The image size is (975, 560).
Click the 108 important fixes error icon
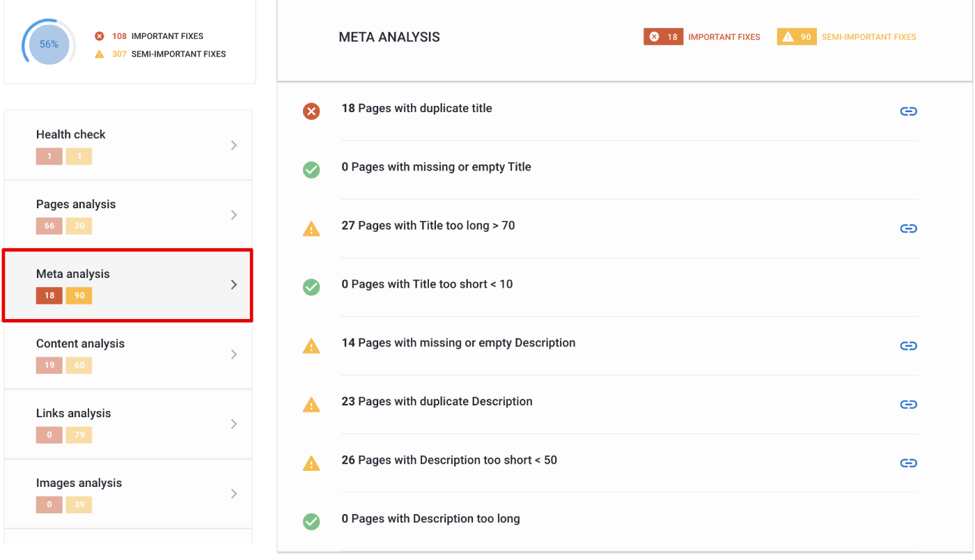click(99, 36)
